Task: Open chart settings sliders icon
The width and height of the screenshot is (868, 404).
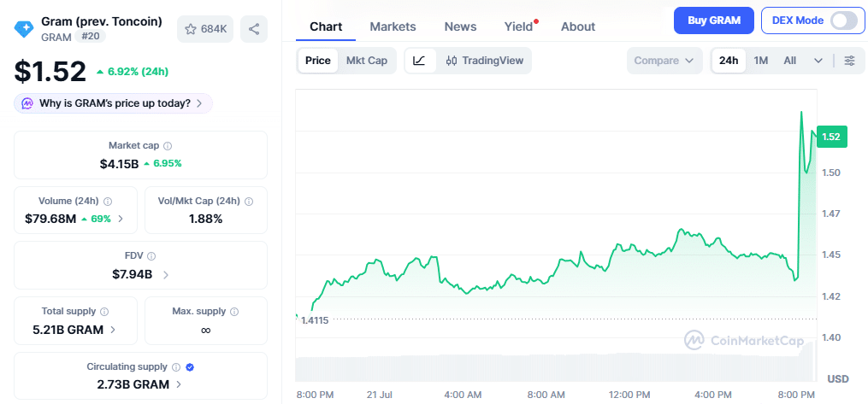Action: pyautogui.click(x=849, y=61)
